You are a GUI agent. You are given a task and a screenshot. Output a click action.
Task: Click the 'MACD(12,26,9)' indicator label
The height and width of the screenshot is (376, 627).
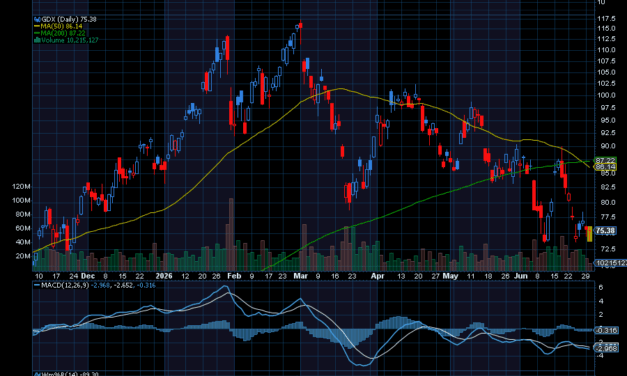click(65, 286)
